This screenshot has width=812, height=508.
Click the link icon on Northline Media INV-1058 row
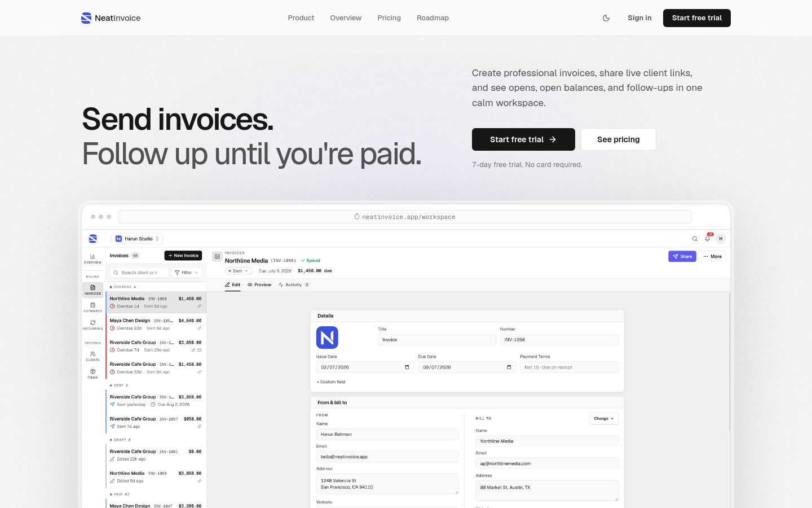199,306
